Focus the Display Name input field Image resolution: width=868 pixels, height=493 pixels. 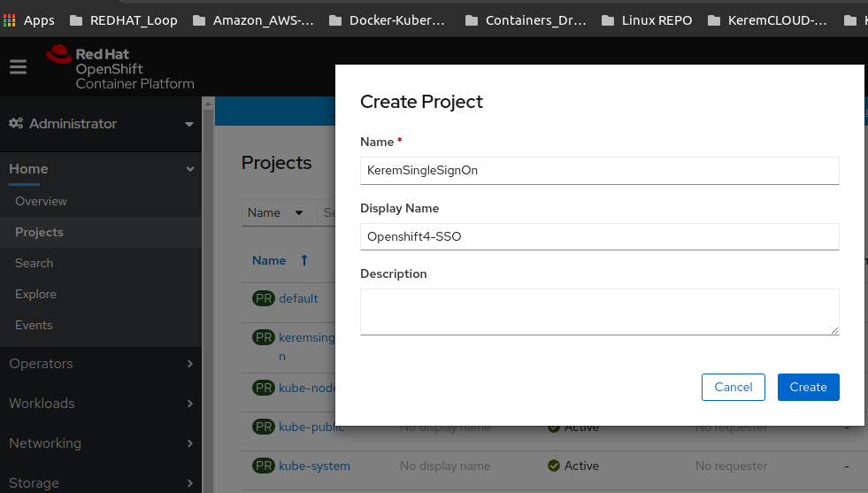600,236
